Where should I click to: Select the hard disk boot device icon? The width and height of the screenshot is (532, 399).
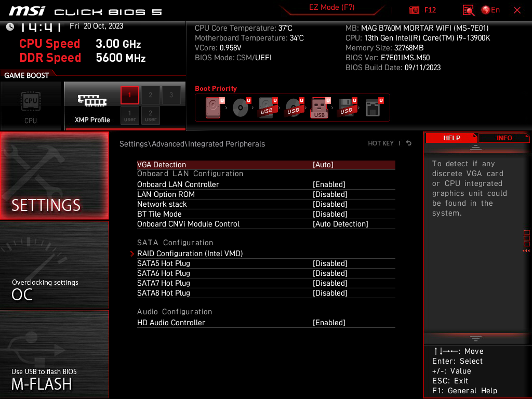pos(215,108)
